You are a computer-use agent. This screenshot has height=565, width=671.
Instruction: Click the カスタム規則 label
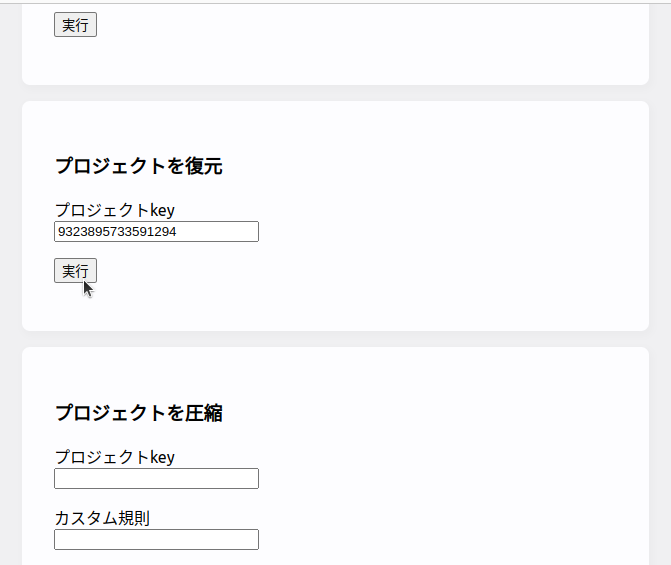[x=101, y=518]
